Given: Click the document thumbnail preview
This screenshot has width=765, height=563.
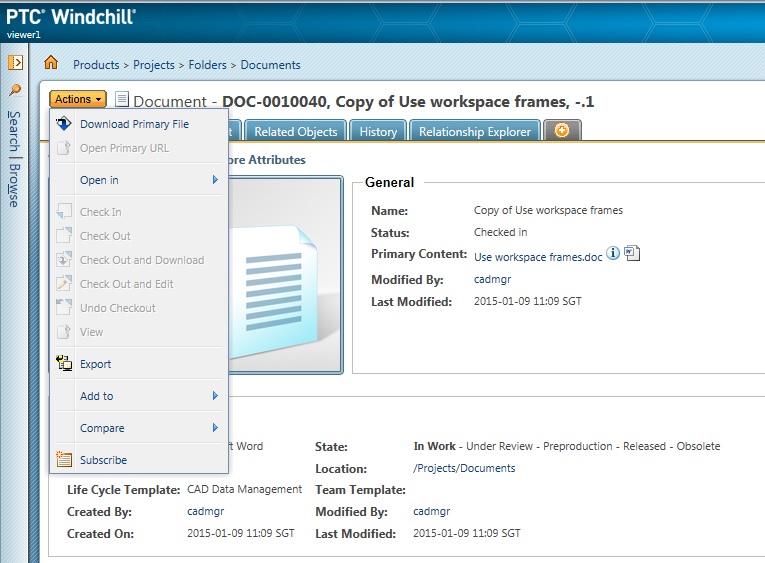Looking at the screenshot, I should coord(285,275).
